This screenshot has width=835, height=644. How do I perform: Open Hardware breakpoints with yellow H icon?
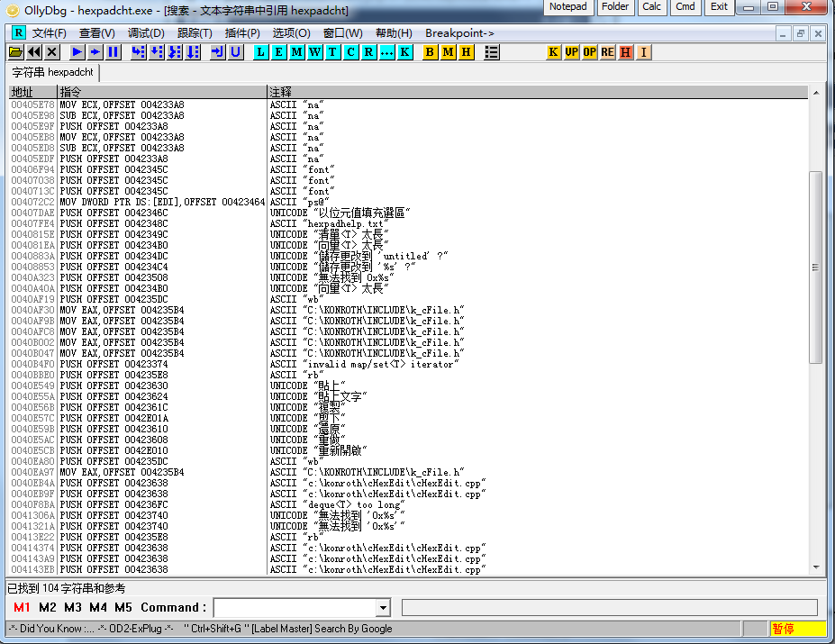[x=466, y=52]
